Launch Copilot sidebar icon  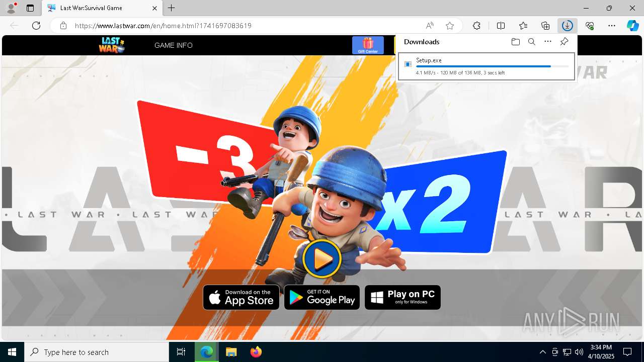click(632, 26)
